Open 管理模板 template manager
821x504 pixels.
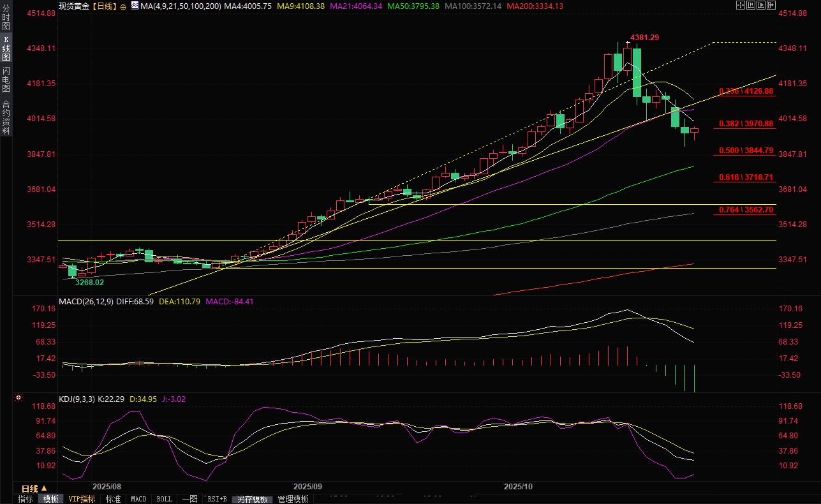coord(293,499)
